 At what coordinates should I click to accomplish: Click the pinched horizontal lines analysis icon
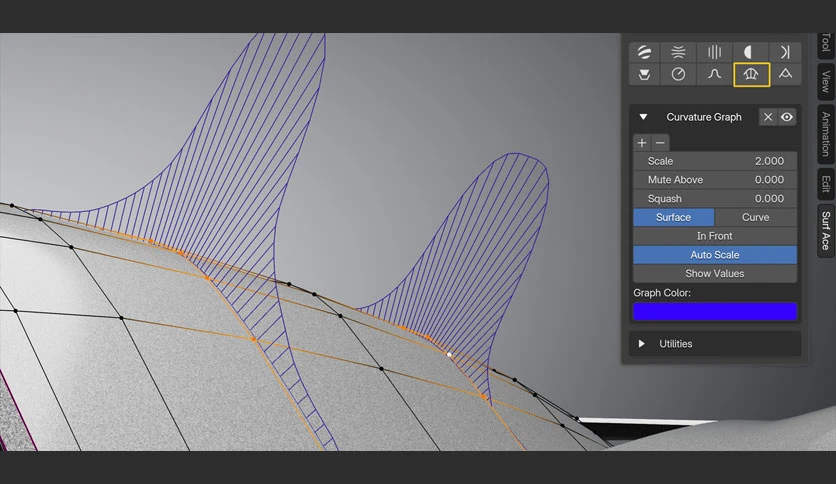pyautogui.click(x=678, y=52)
